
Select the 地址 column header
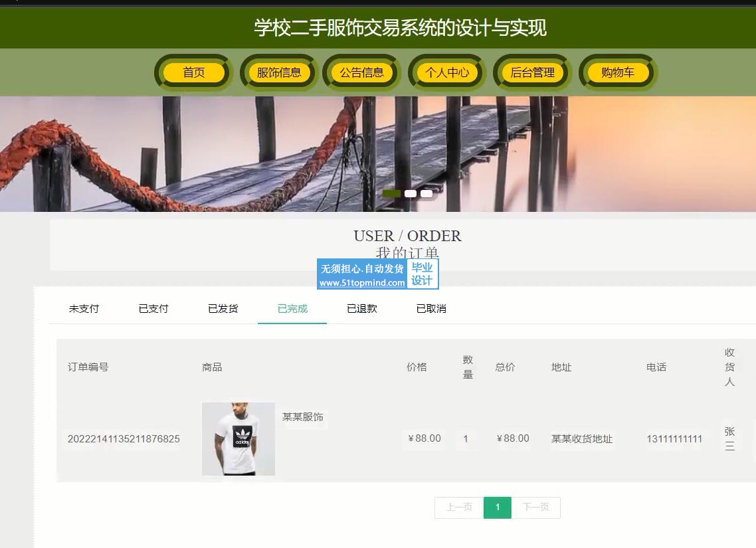[x=561, y=367]
